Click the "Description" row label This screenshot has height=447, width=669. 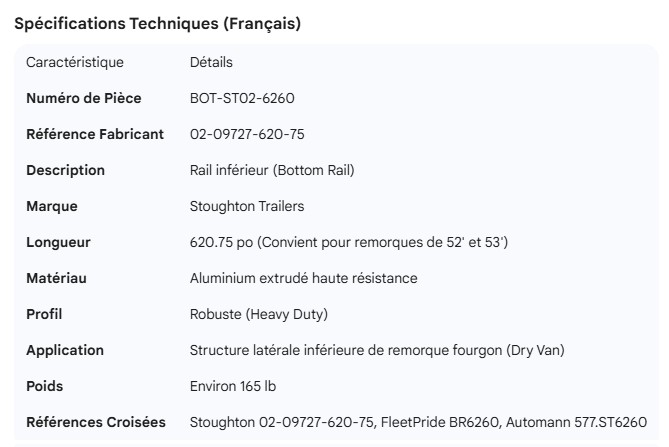point(65,170)
